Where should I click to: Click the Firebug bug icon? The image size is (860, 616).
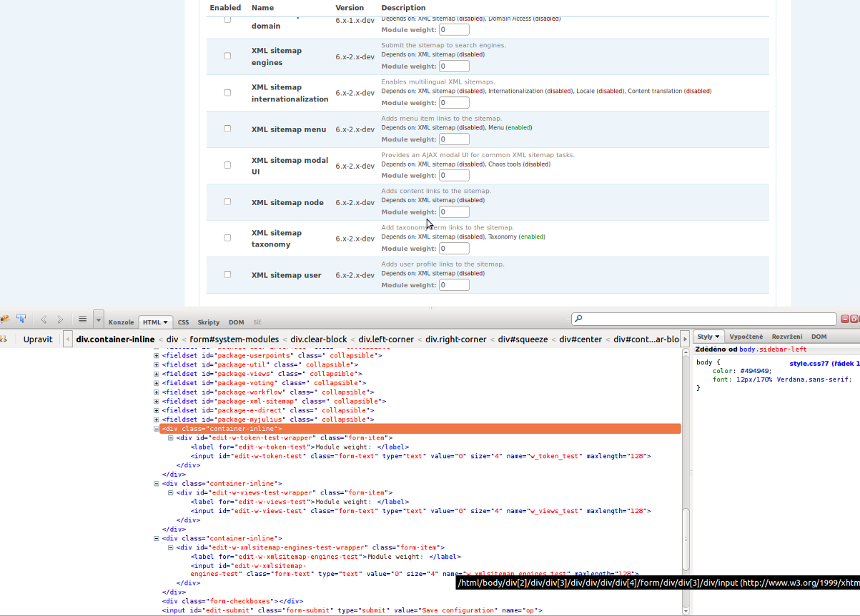tap(4, 319)
